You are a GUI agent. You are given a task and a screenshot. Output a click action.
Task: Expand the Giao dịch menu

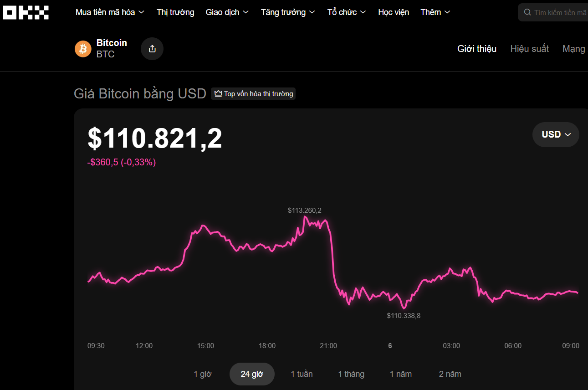click(x=227, y=12)
